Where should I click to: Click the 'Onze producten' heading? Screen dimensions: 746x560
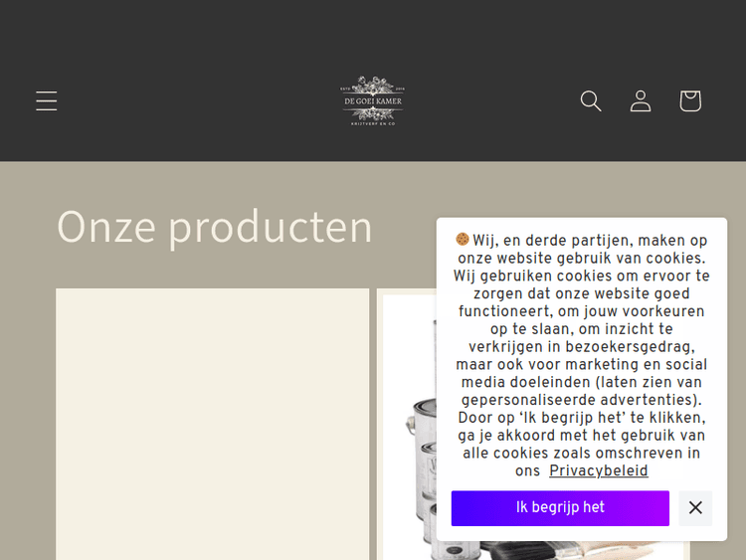pyautogui.click(x=214, y=228)
